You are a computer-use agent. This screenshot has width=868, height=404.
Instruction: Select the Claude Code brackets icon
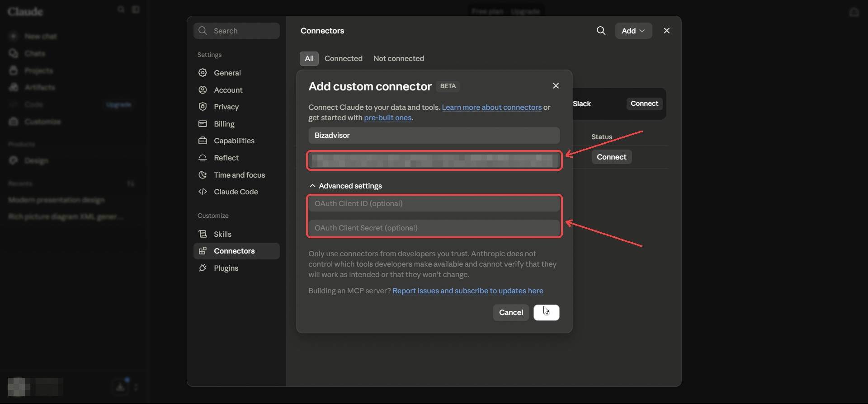click(203, 192)
